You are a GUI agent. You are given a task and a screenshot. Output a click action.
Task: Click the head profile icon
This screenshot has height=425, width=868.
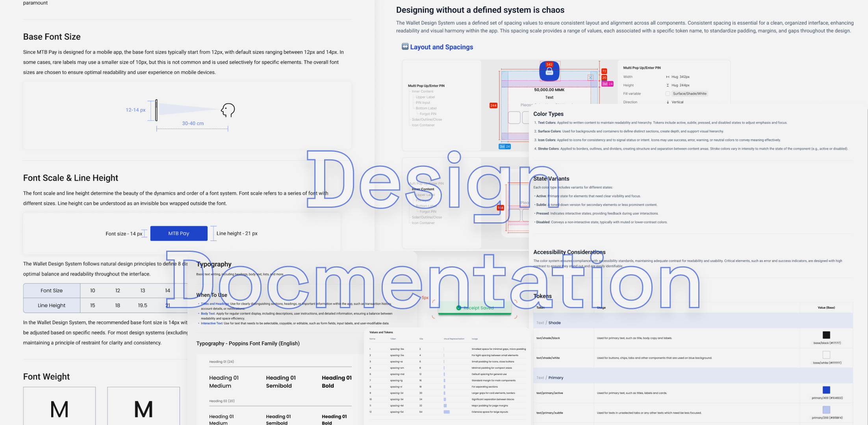(228, 110)
